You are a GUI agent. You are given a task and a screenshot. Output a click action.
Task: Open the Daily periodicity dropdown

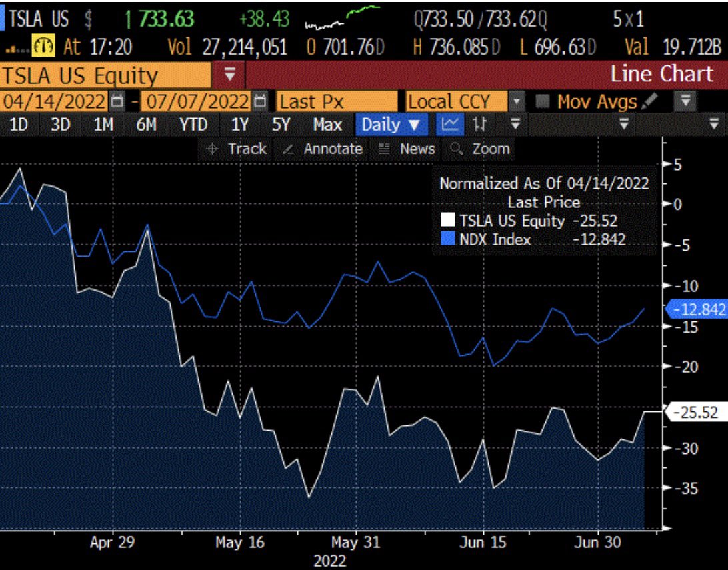click(x=391, y=125)
